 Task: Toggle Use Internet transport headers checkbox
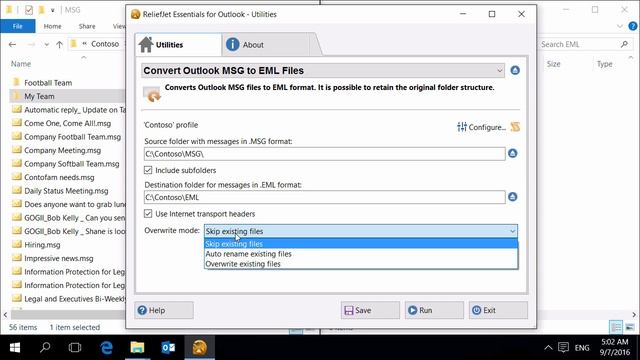[x=148, y=213]
